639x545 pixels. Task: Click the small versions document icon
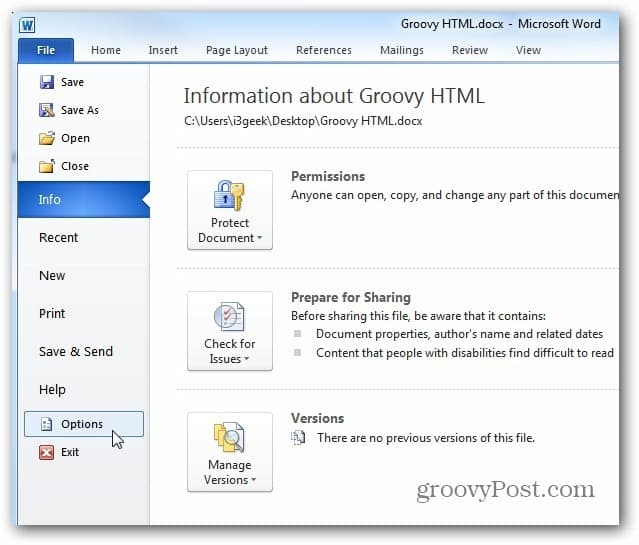pyautogui.click(x=298, y=438)
